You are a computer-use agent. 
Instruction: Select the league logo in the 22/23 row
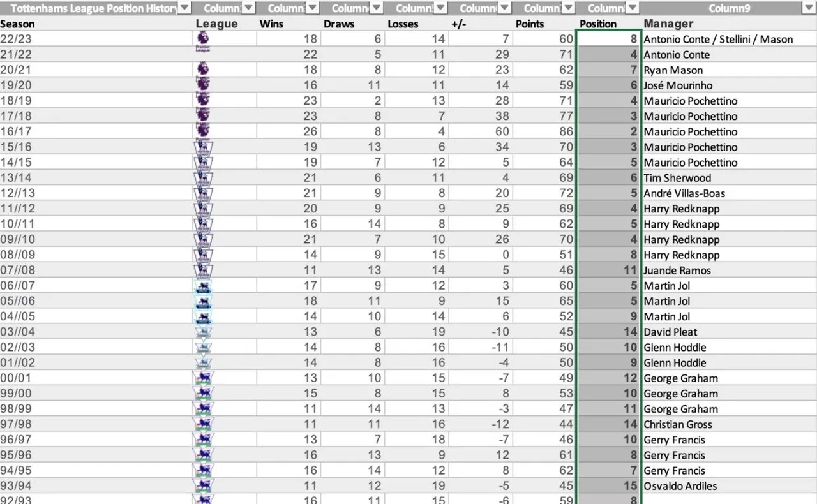point(204,38)
